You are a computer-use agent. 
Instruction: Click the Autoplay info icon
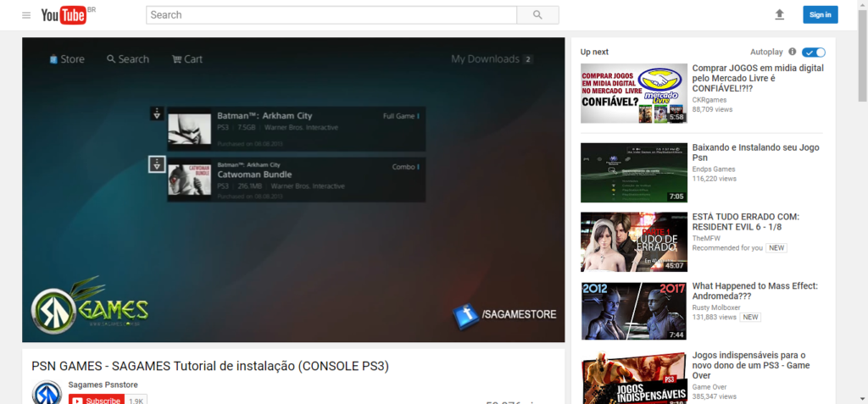tap(793, 52)
